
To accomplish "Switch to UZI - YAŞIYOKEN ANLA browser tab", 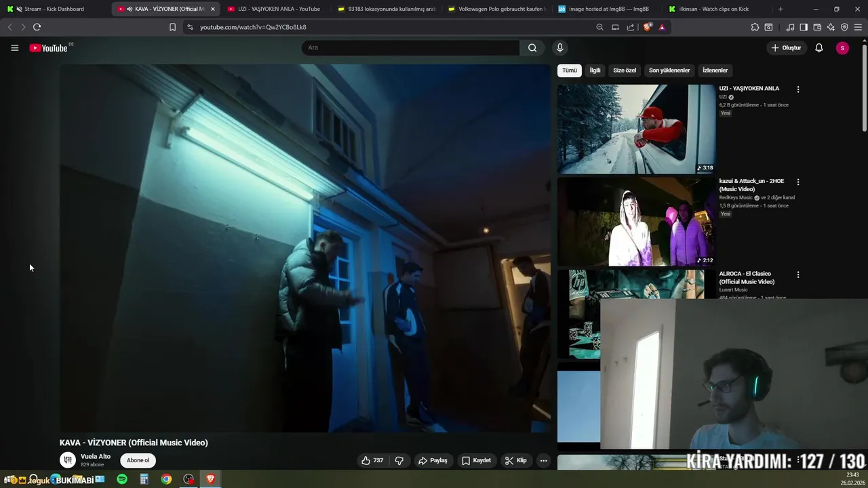I will (275, 9).
